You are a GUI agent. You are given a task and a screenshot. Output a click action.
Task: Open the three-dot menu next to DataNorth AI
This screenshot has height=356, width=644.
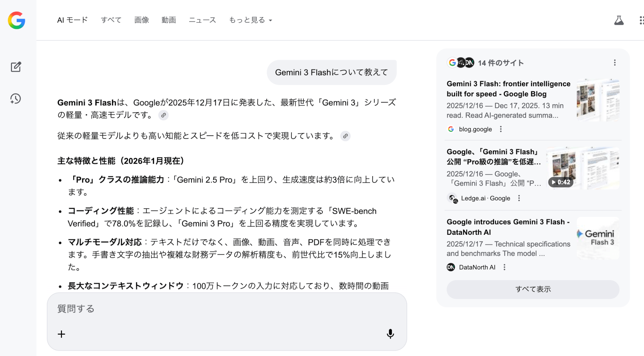click(504, 267)
